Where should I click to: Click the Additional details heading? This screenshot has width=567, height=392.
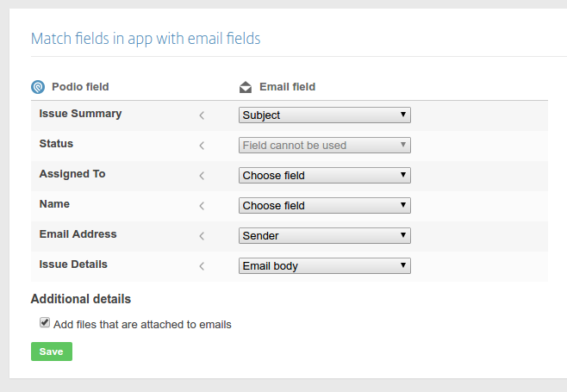click(x=81, y=299)
